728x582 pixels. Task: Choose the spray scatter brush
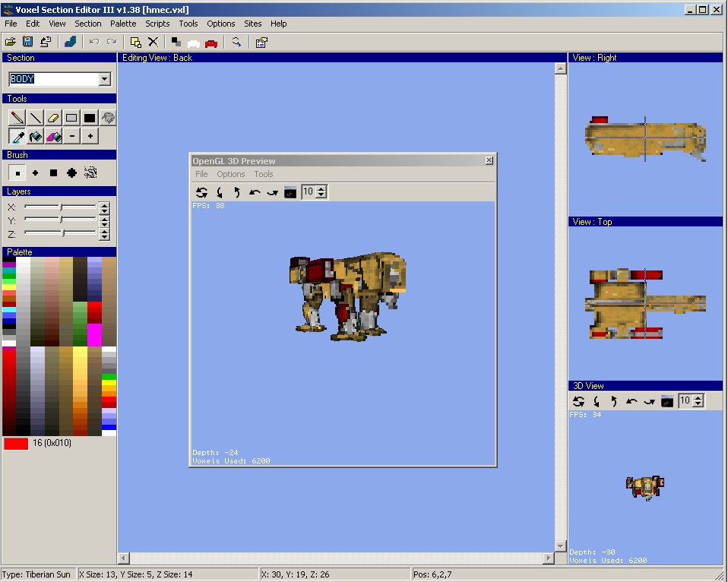click(x=90, y=172)
